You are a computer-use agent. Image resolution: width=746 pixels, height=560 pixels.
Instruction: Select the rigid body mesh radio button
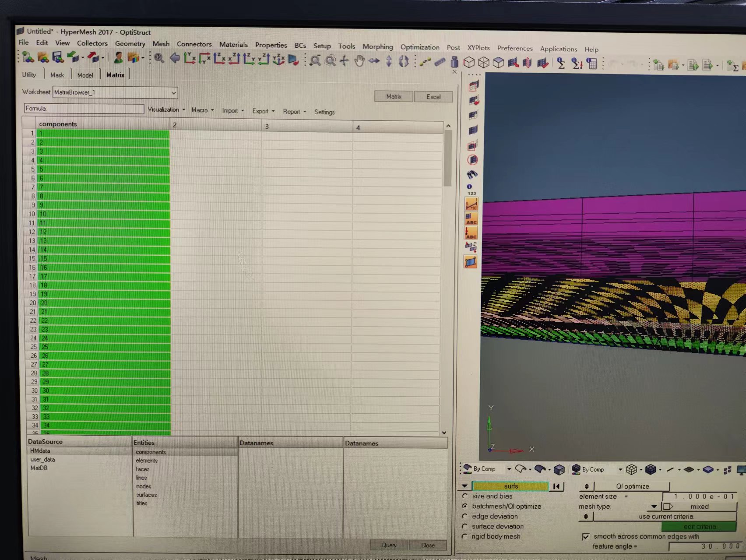pyautogui.click(x=465, y=536)
